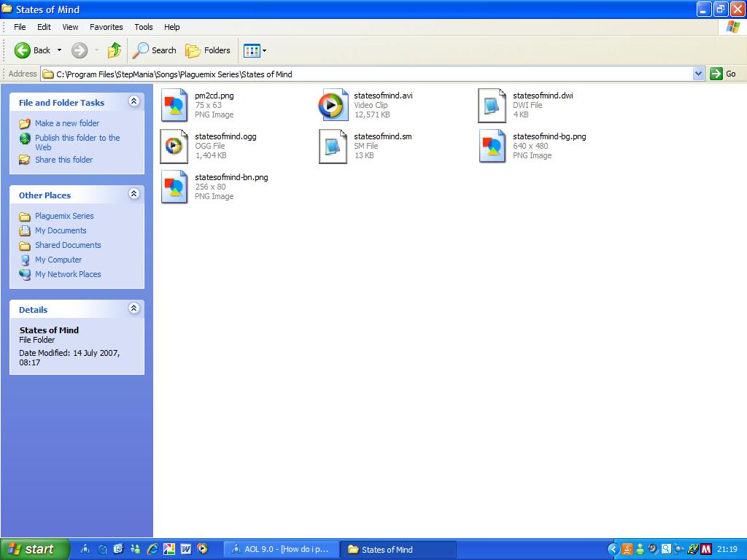747x560 pixels.
Task: Toggle the Folders tree pane
Action: [x=208, y=50]
